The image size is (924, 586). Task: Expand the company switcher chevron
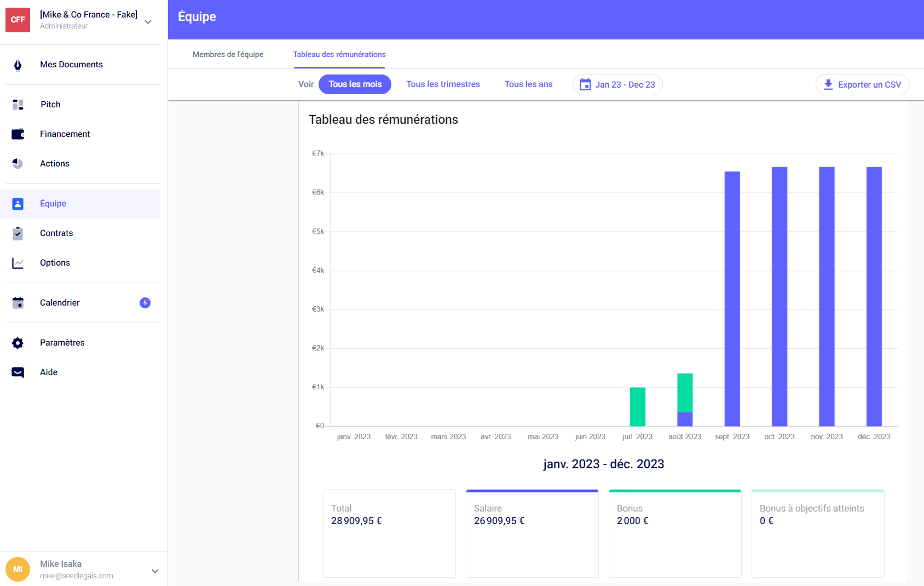[148, 22]
